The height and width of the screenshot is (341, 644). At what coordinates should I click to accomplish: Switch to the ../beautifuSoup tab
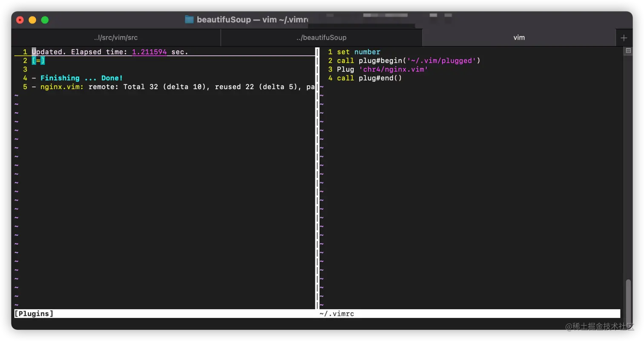pos(322,38)
